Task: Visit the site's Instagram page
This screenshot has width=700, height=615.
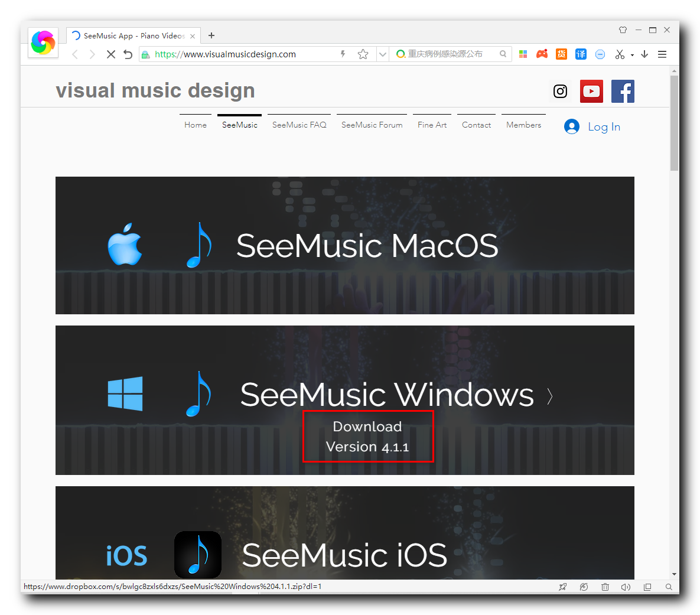Action: (x=560, y=91)
